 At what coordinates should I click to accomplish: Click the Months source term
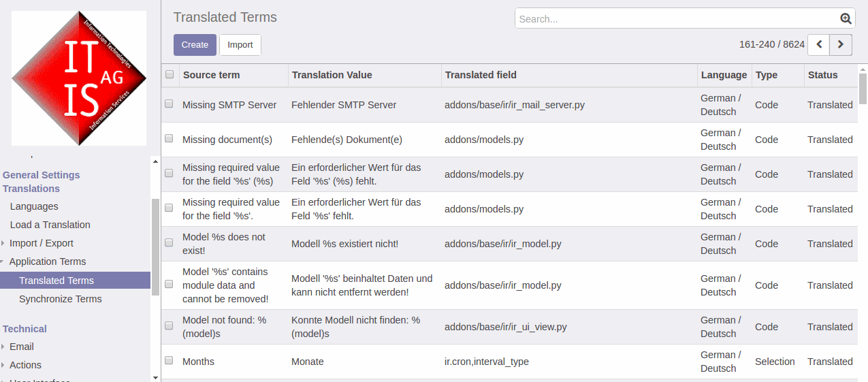(198, 362)
